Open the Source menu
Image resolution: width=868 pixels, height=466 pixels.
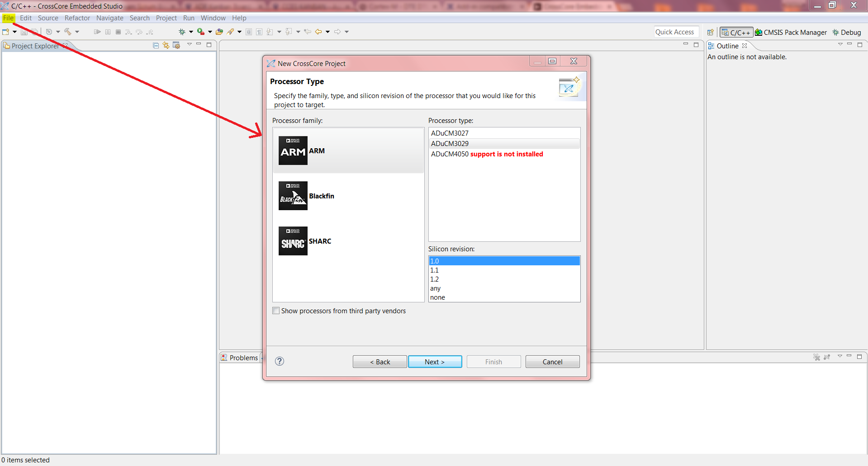(48, 18)
